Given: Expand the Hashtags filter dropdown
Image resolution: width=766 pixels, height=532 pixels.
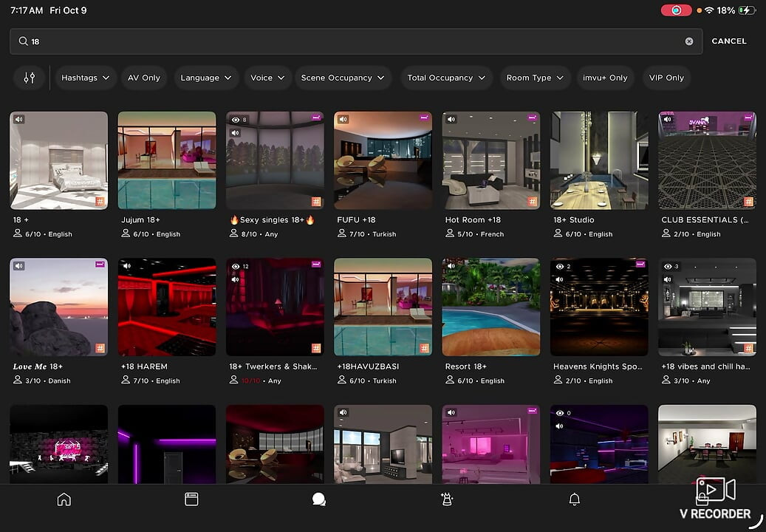Looking at the screenshot, I should 86,78.
